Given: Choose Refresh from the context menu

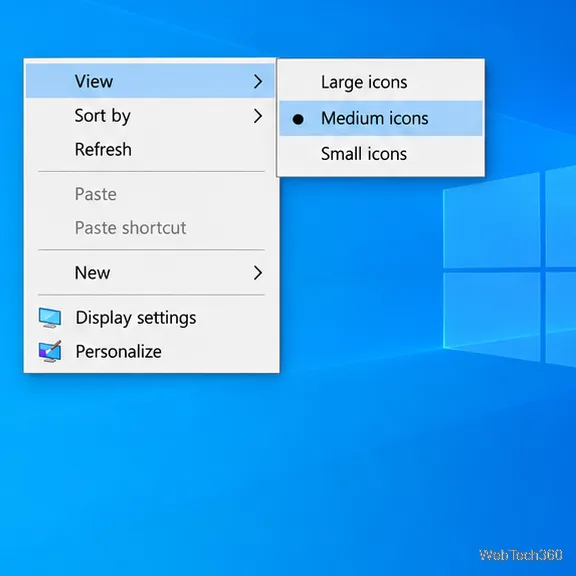Looking at the screenshot, I should click(150, 150).
